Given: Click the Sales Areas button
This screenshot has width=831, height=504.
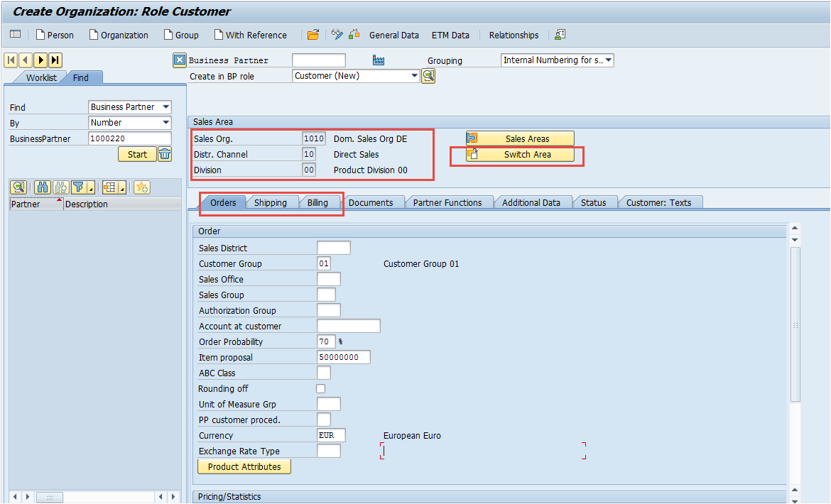Looking at the screenshot, I should [521, 138].
